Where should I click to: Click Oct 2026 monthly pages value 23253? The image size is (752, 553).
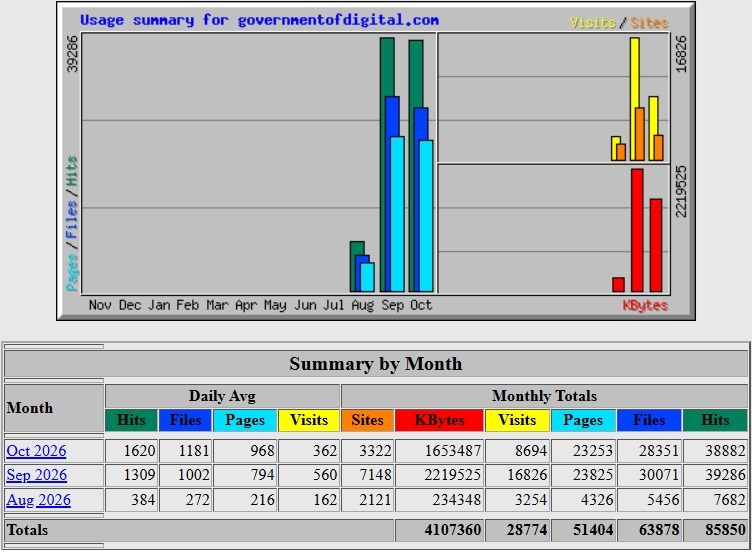pos(593,451)
